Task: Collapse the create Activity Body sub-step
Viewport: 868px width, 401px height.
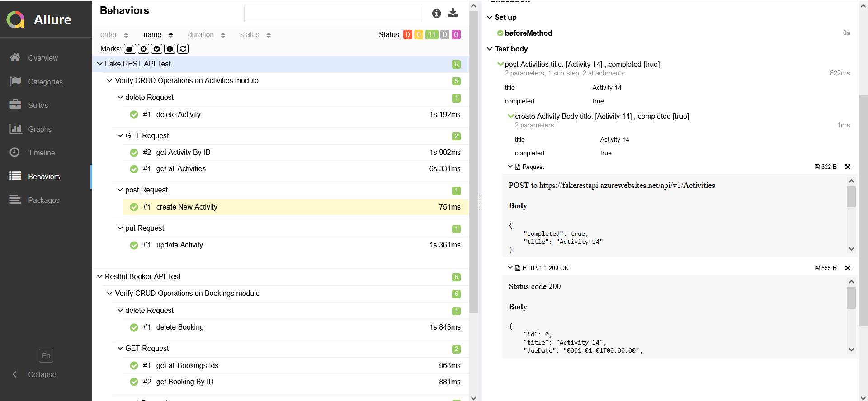Action: pyautogui.click(x=511, y=116)
